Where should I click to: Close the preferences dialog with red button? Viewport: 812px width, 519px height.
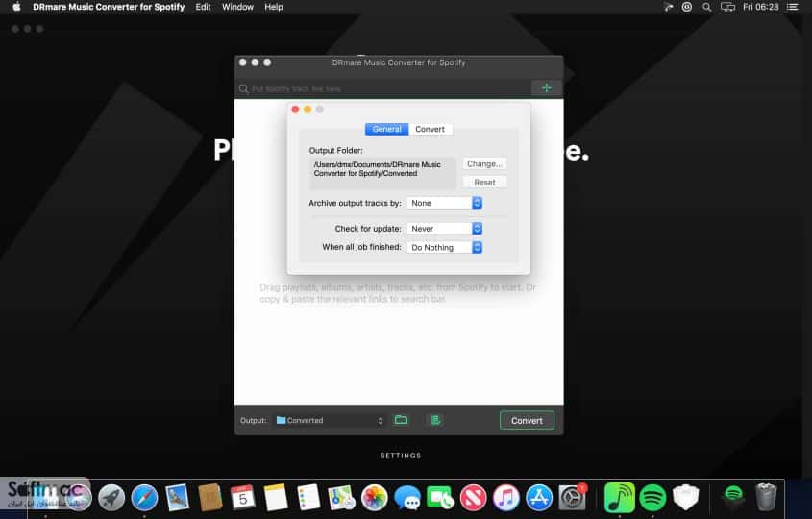pos(295,110)
